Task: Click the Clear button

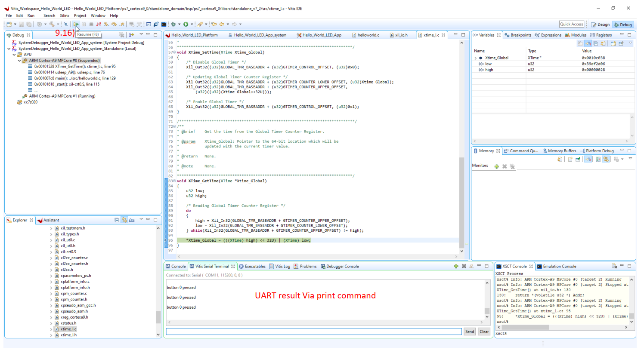Action: [484, 332]
